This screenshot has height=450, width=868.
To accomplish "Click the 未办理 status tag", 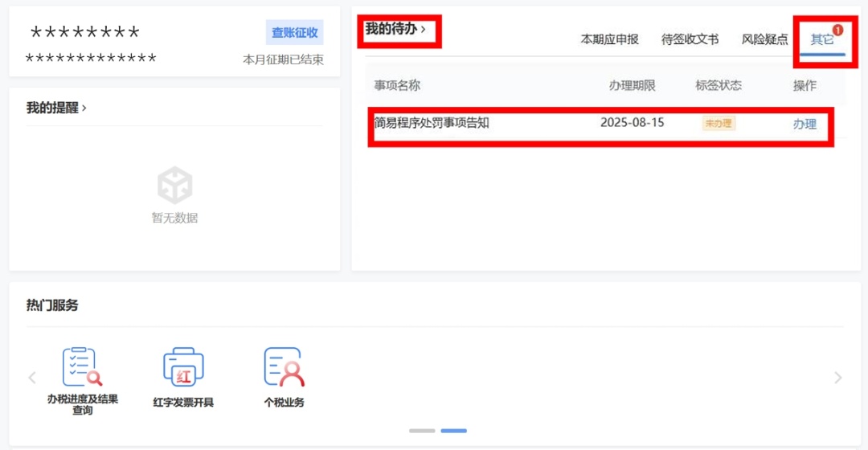I will click(x=719, y=124).
